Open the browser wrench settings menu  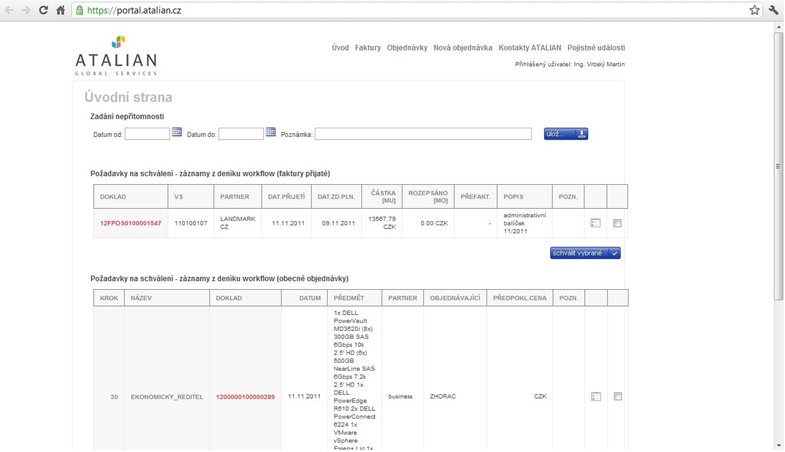tap(773, 10)
